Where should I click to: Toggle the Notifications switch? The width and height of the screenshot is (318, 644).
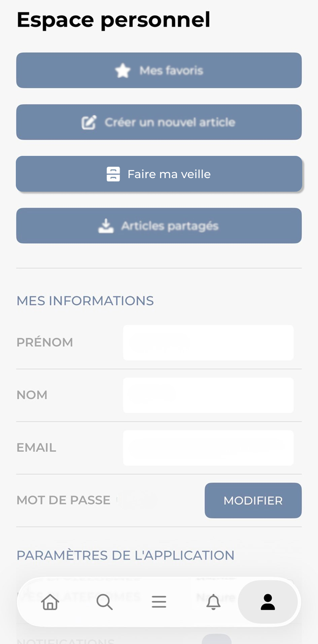217,639
